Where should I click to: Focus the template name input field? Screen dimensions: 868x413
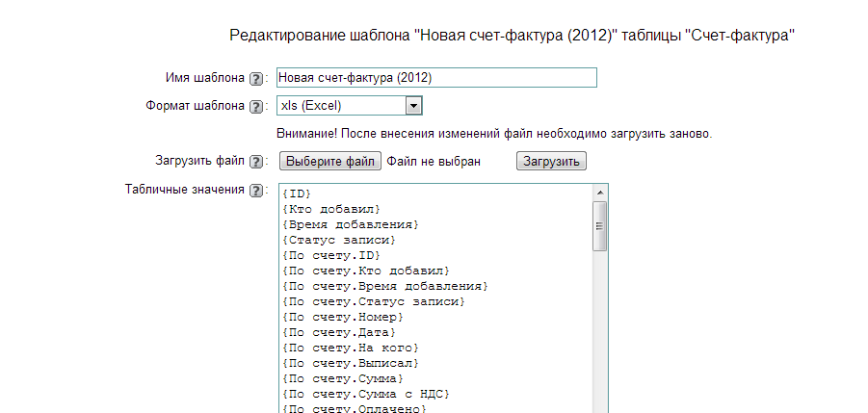coord(436,78)
